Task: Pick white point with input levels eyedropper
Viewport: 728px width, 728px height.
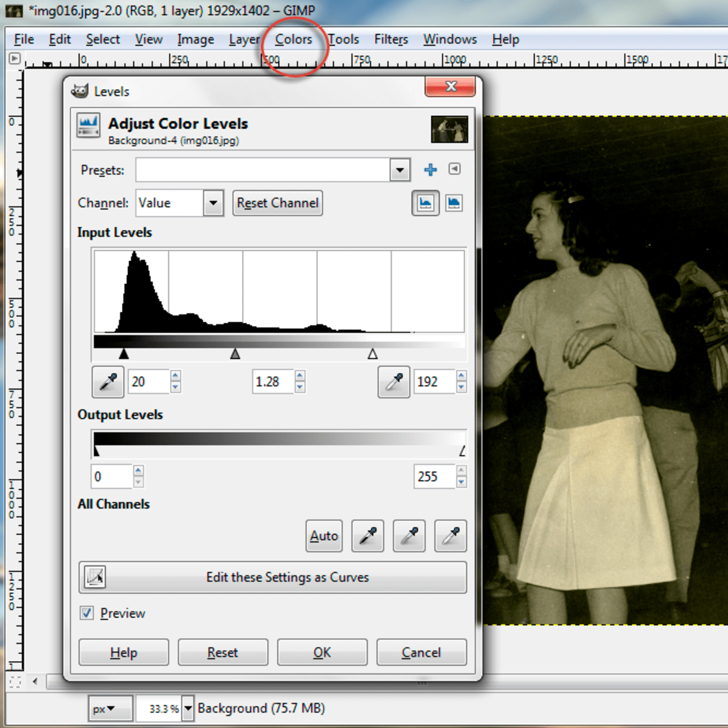Action: pos(393,382)
